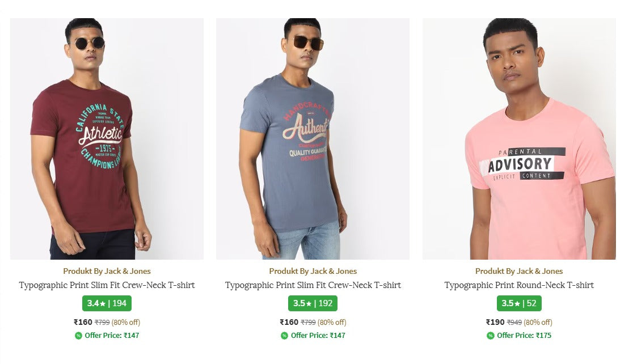Click the brand name above the blue-grey T-shirt title
This screenshot has height=364, width=633.
tap(313, 271)
